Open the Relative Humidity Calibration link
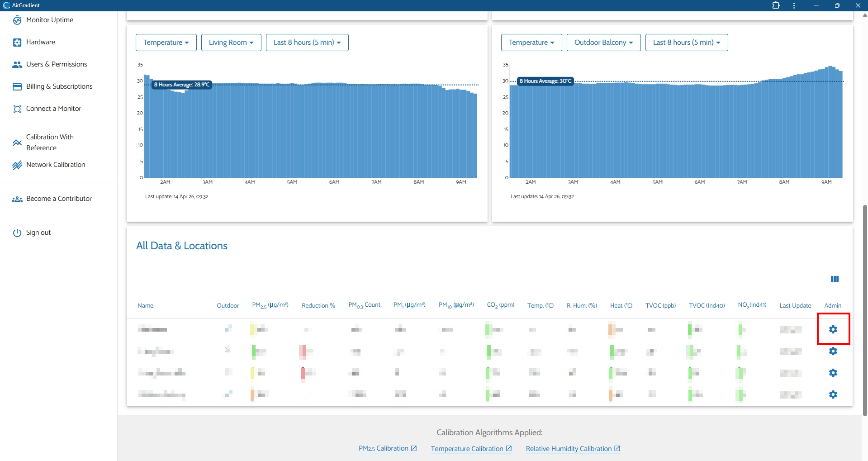The image size is (868, 461). click(573, 449)
